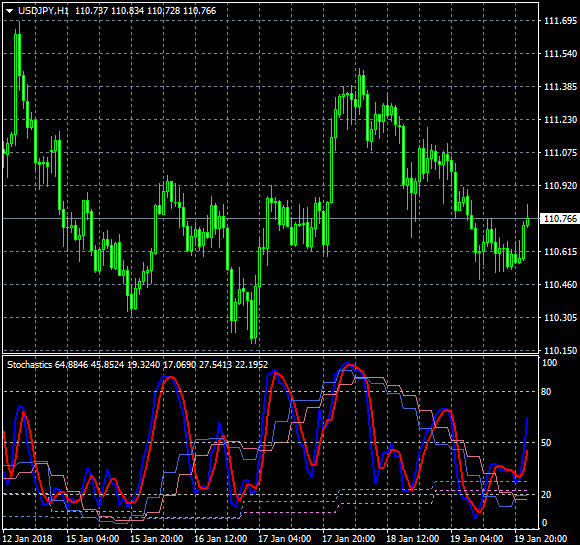
Task: Click the stochastic 50 level label
Action: pos(546,443)
